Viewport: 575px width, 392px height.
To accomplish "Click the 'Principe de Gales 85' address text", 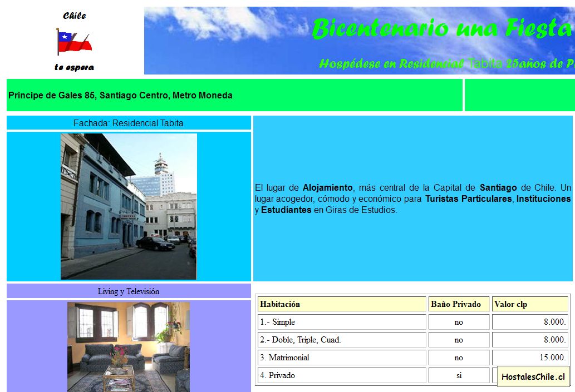I will [120, 95].
